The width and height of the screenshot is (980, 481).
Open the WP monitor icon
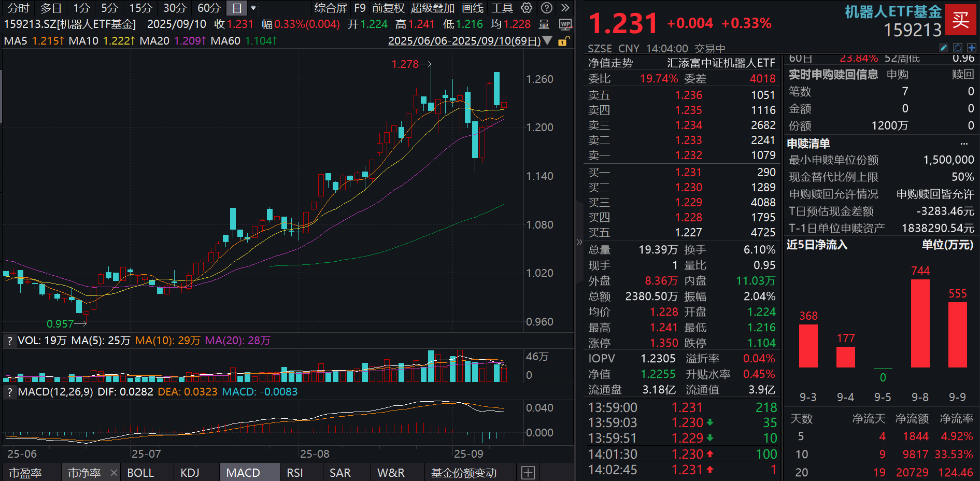tap(565, 24)
